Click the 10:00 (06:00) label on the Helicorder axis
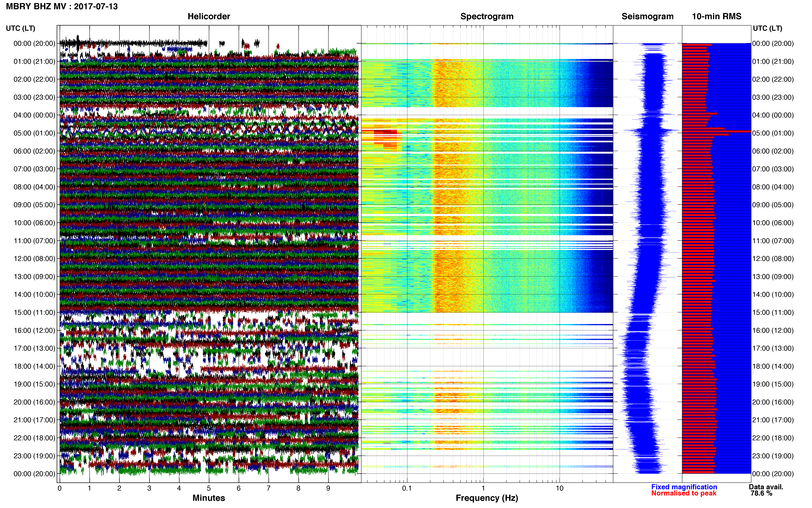This screenshot has width=812, height=508. [34, 223]
